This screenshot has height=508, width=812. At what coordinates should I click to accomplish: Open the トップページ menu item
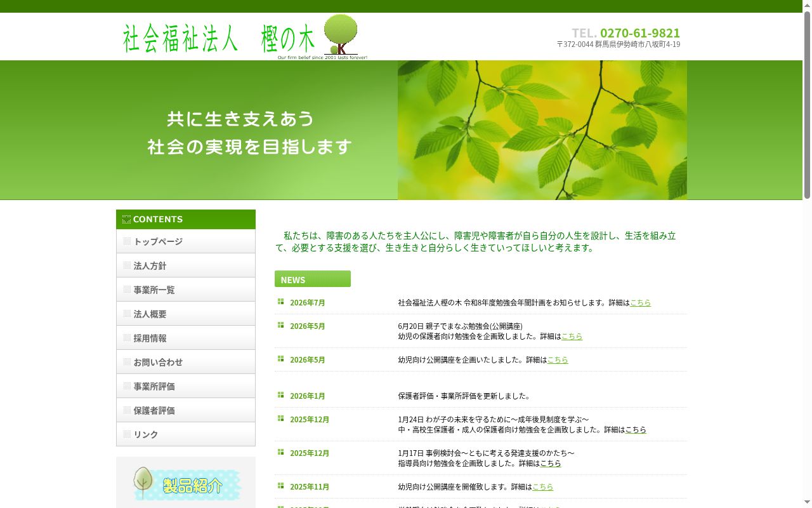pos(186,241)
